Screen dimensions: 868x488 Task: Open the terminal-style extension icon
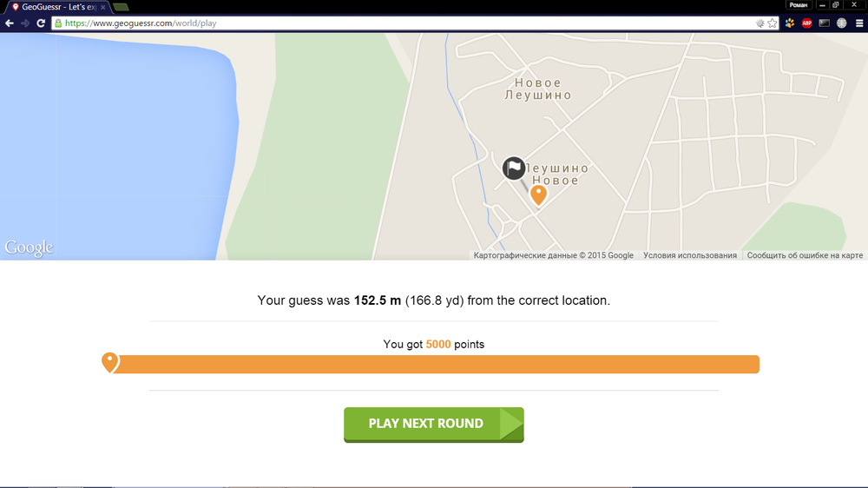tap(825, 23)
